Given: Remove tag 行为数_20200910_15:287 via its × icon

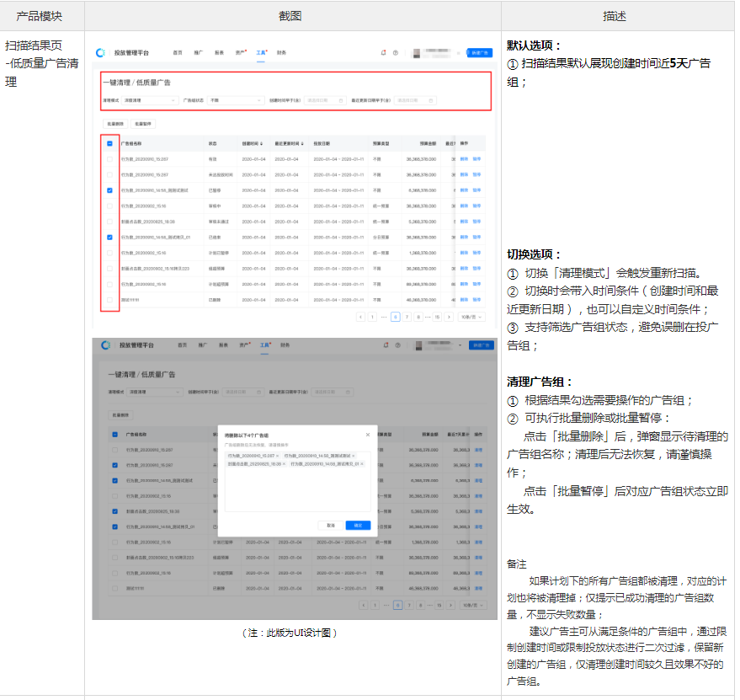Looking at the screenshot, I should [276, 455].
